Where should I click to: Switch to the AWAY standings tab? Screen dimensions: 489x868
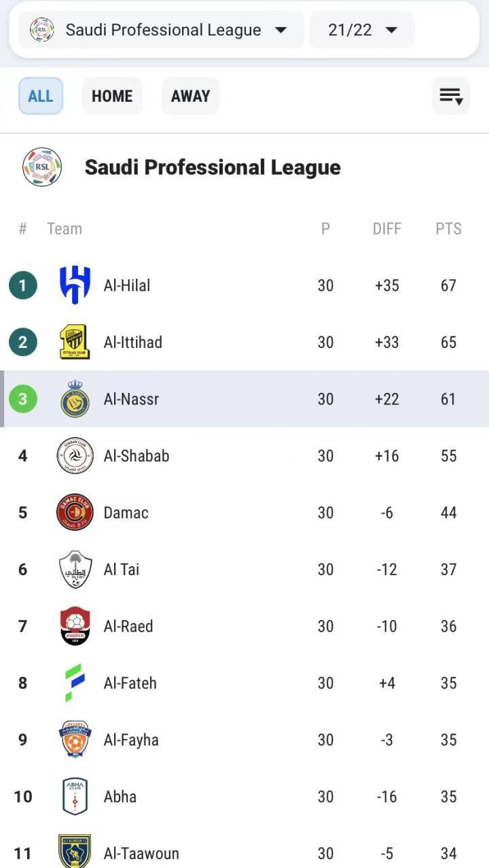190,96
